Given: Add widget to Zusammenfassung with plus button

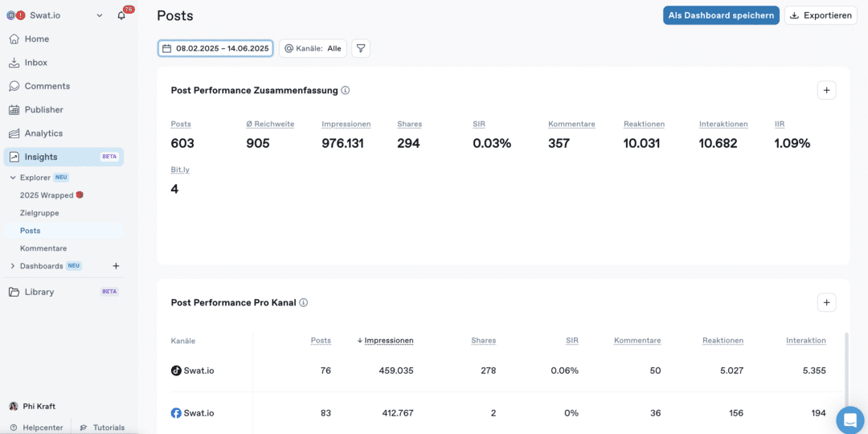Looking at the screenshot, I should coord(826,90).
